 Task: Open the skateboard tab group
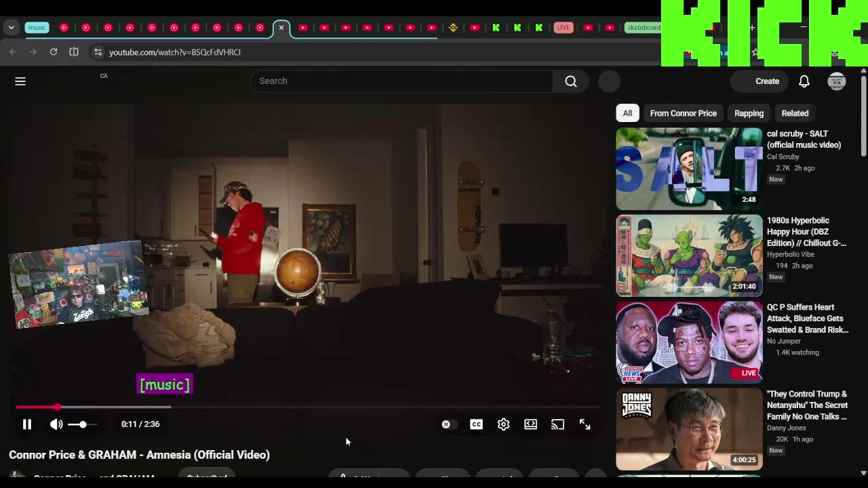point(643,28)
